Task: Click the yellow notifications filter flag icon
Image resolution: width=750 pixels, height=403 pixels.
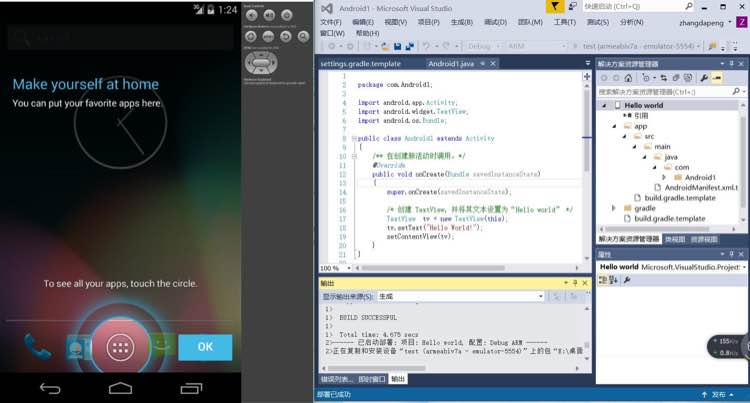Action: tap(554, 7)
